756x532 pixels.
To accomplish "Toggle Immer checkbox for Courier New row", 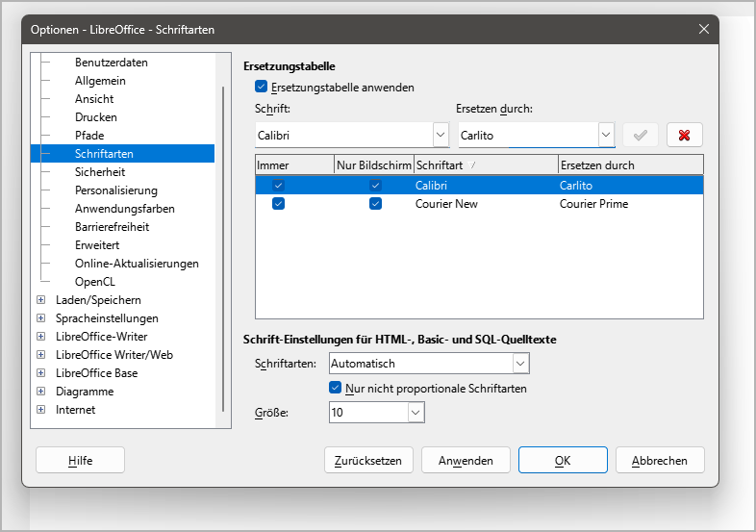I will pos(278,204).
